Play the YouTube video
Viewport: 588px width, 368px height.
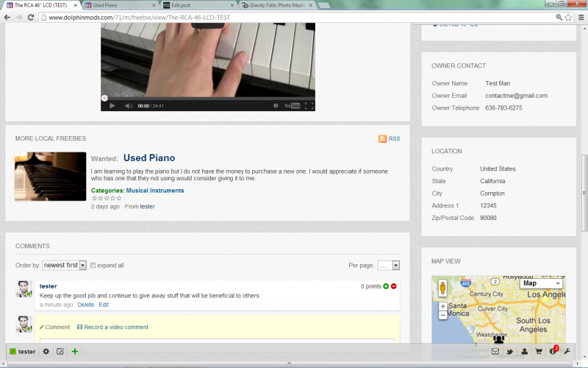(x=112, y=106)
